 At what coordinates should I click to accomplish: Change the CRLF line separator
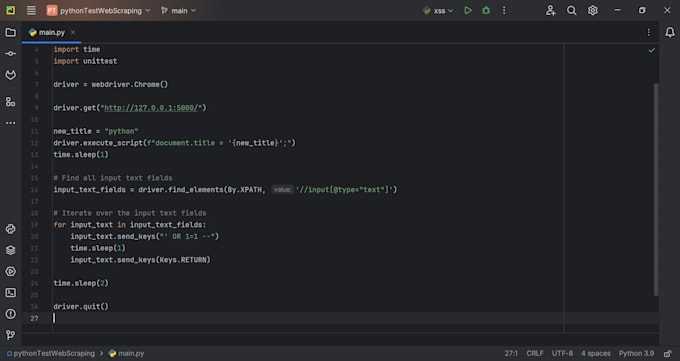pyautogui.click(x=535, y=353)
